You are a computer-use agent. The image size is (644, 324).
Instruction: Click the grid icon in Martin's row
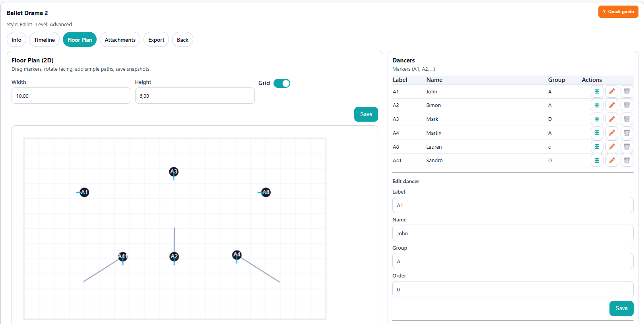(x=597, y=133)
